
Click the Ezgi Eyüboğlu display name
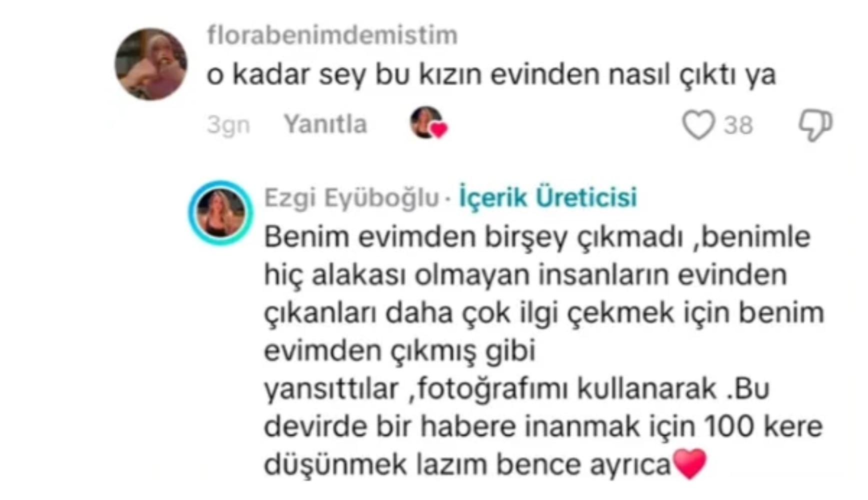[x=351, y=197]
